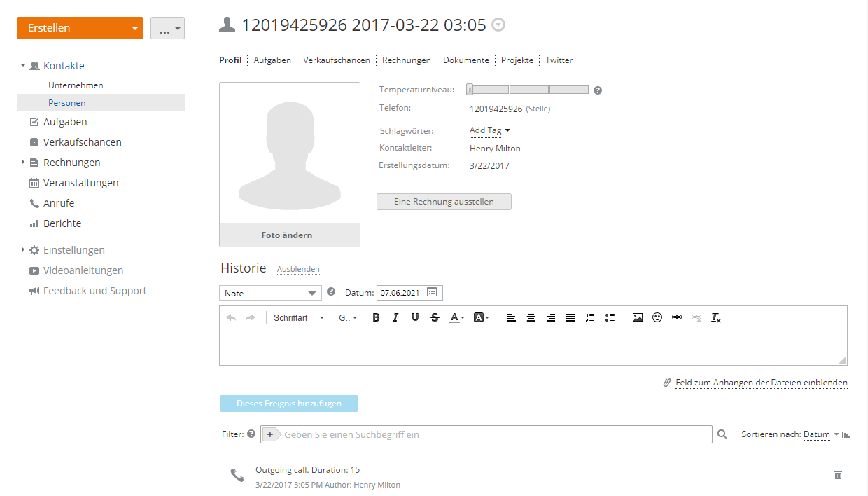Switch to the Twitter tab
This screenshot has height=496, width=868.
coord(559,60)
